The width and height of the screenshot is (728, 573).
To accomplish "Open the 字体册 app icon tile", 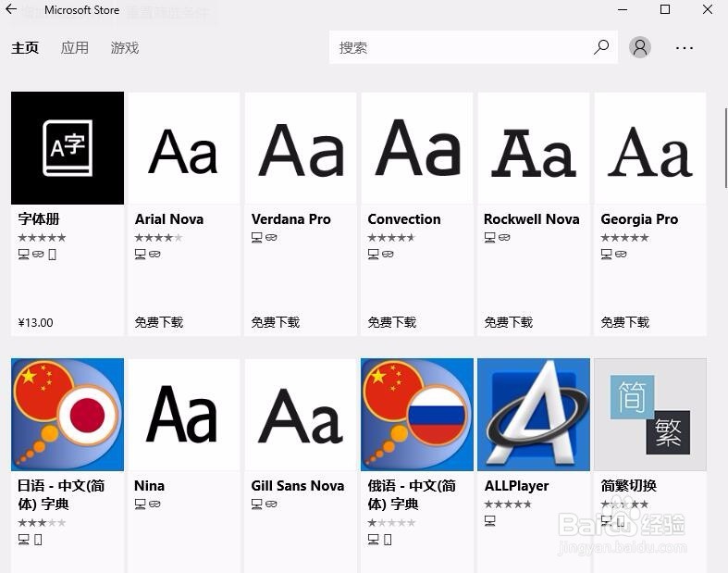I will [x=68, y=148].
